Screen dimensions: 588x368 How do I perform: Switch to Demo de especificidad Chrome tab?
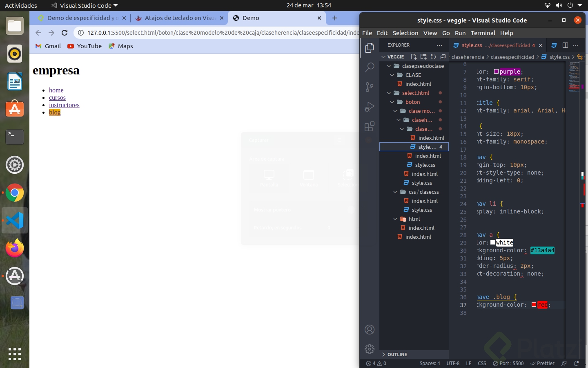pos(82,18)
